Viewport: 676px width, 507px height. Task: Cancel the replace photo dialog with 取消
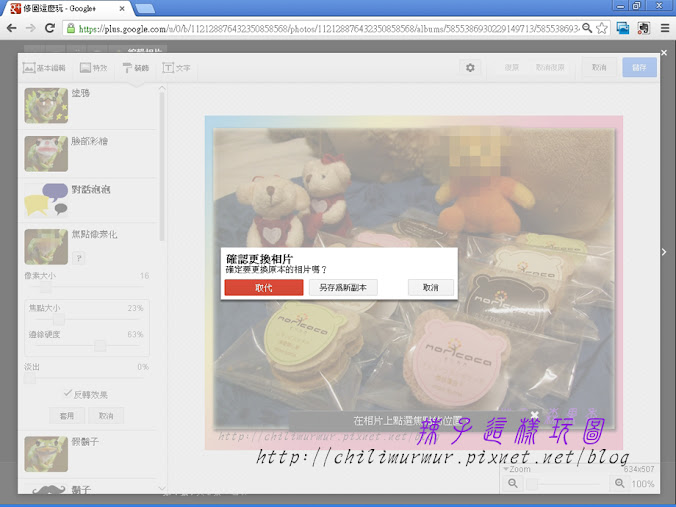(x=430, y=288)
